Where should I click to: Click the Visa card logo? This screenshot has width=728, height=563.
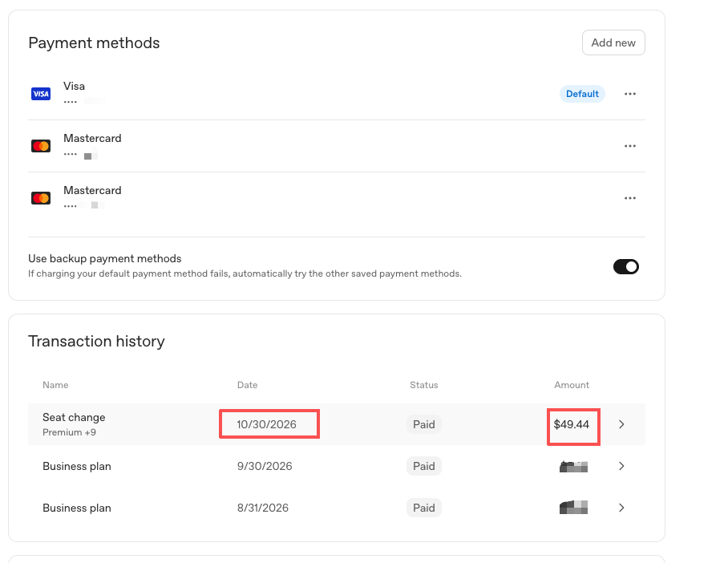tap(41, 94)
